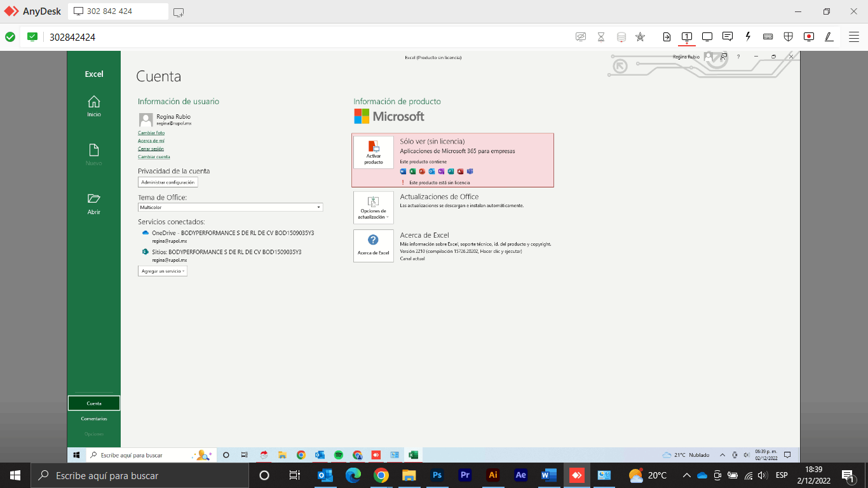The image size is (868, 488).
Task: Click Illustrator icon on local taskbar
Action: (x=492, y=475)
